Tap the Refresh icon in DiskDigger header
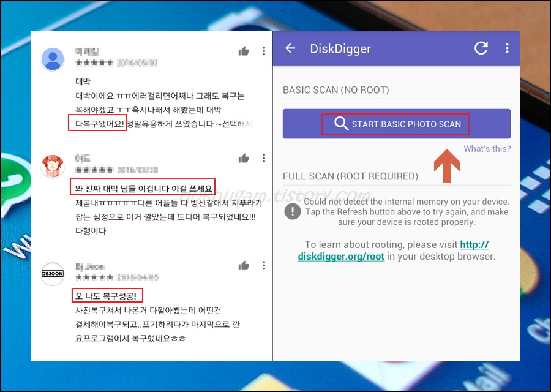Screen dimensions: 551x392 tap(481, 48)
